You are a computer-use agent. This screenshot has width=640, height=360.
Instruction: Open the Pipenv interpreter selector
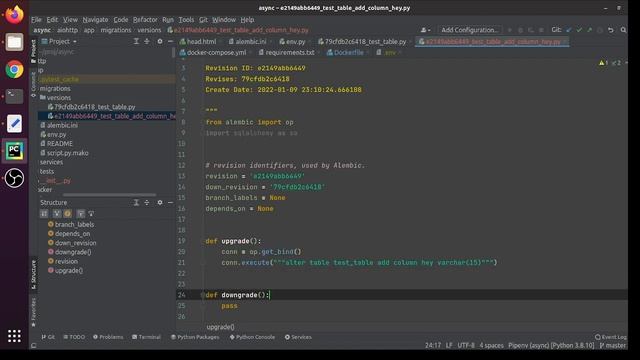click(551, 345)
